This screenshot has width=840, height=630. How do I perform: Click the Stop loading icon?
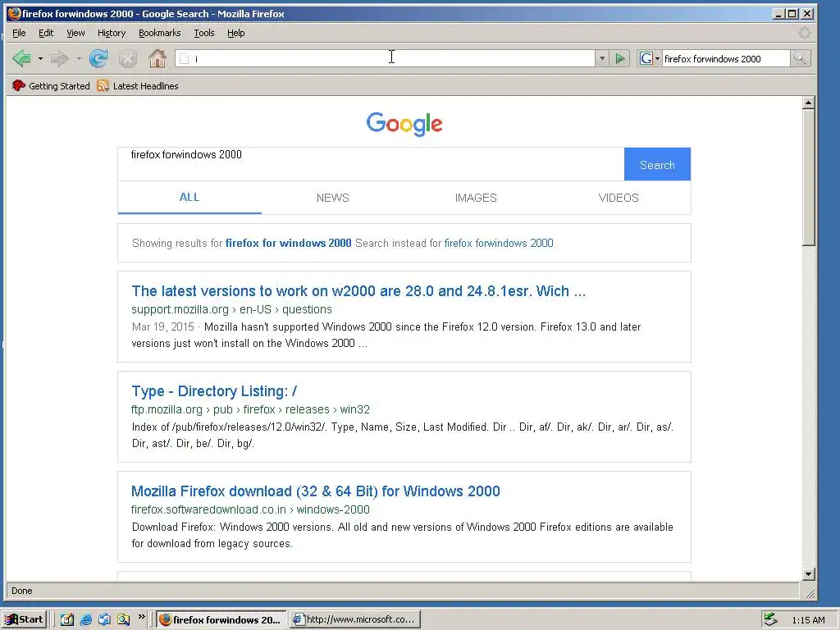(127, 58)
